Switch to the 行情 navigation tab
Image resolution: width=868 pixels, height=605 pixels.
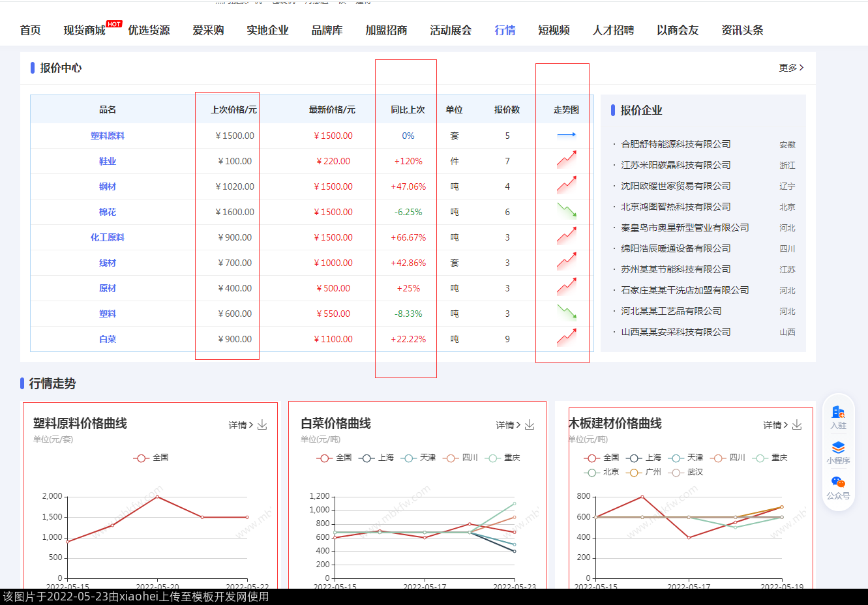pyautogui.click(x=505, y=30)
